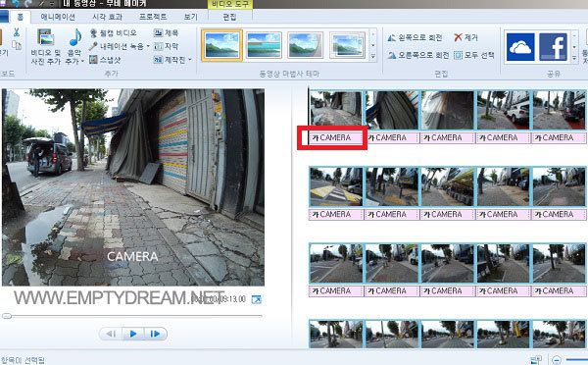
Task: Rotate right (오른쪽으로 회전)
Action: tap(418, 55)
